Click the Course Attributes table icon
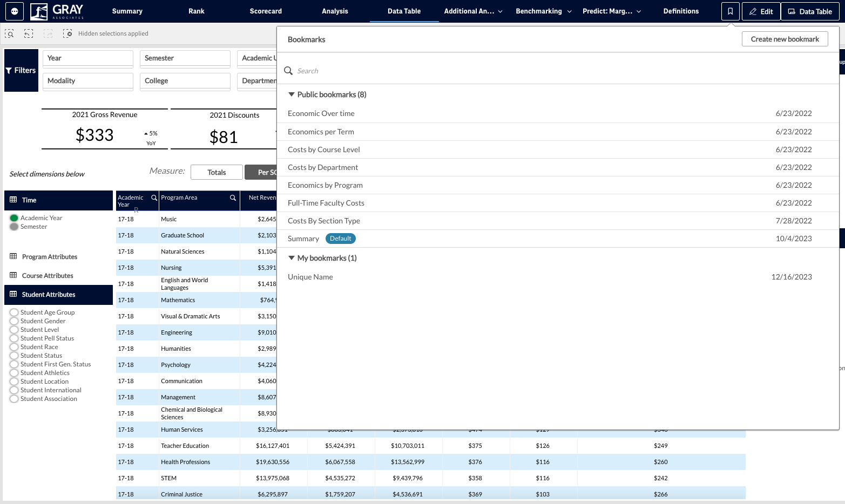 (13, 275)
